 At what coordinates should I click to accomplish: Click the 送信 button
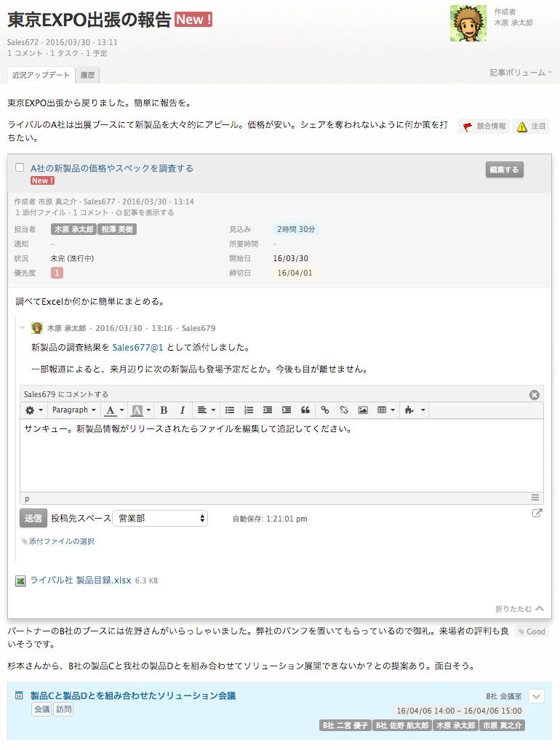click(33, 518)
